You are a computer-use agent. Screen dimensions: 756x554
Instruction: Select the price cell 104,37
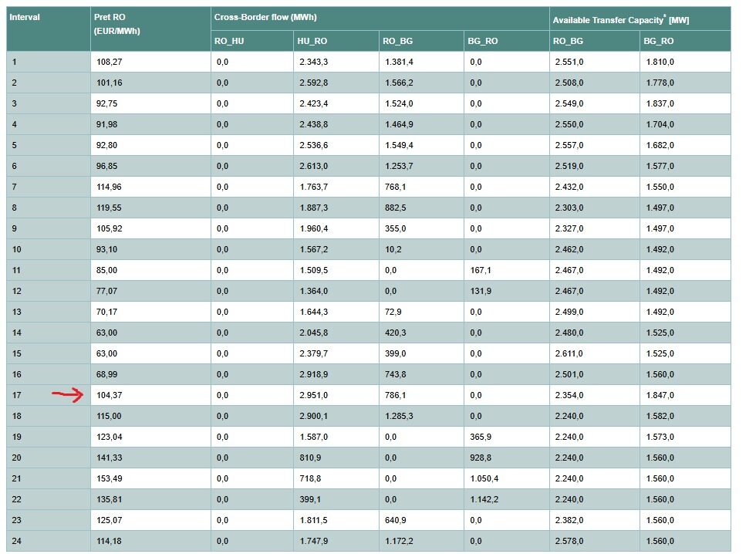click(x=110, y=395)
